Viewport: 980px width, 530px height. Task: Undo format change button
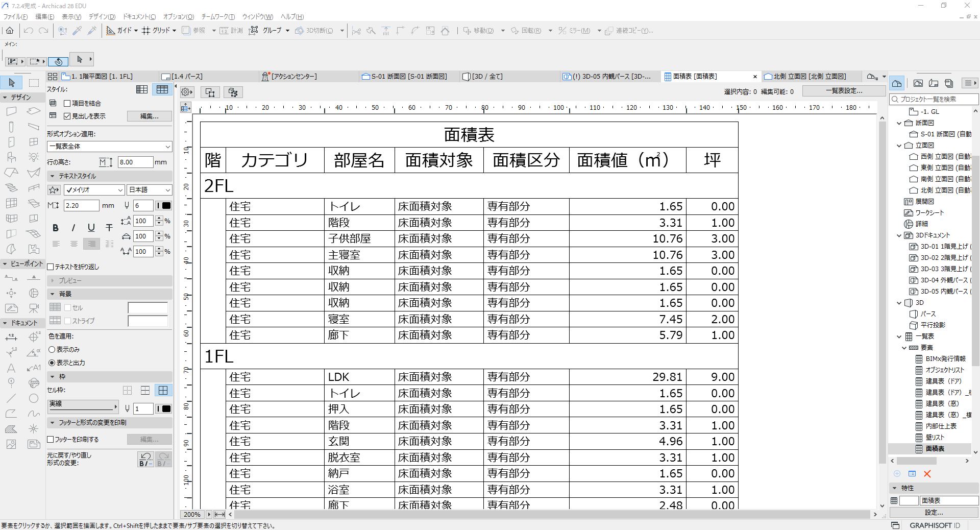click(146, 459)
